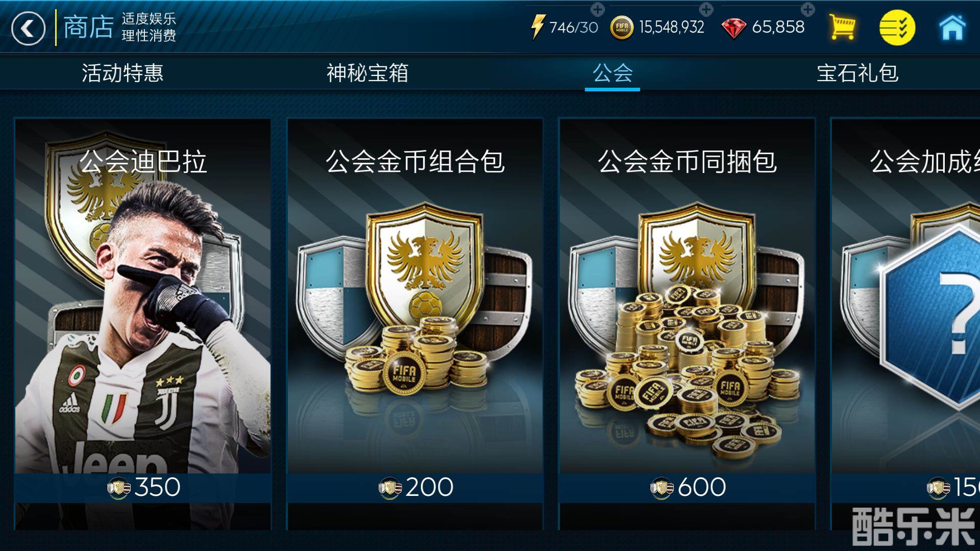Switch to the 宝石礼包 tab

tap(857, 73)
